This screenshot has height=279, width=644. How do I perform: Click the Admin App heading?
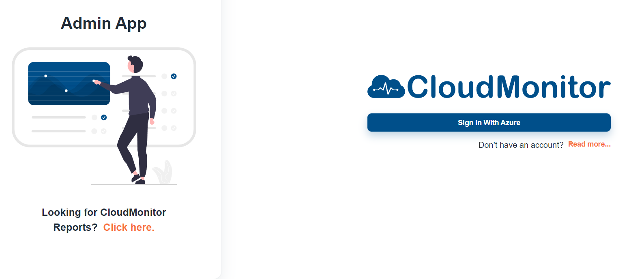[x=104, y=23]
